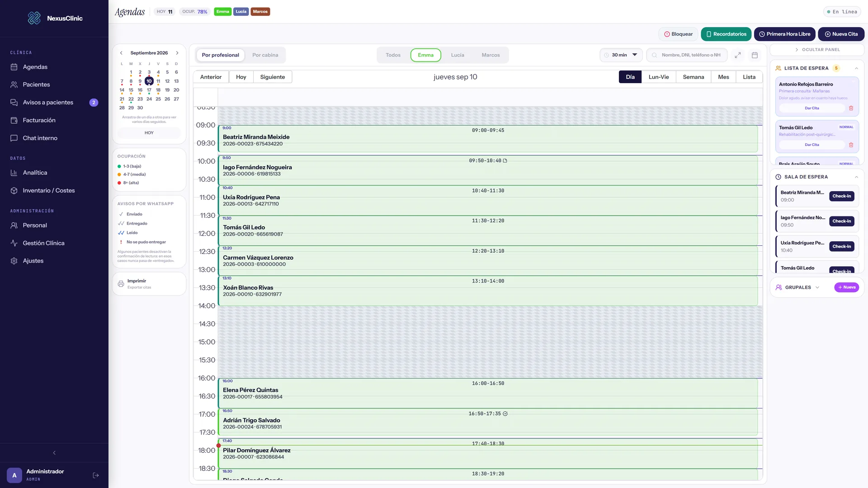The image size is (868, 488).
Task: Switch to Por profesional view
Action: (x=221, y=55)
